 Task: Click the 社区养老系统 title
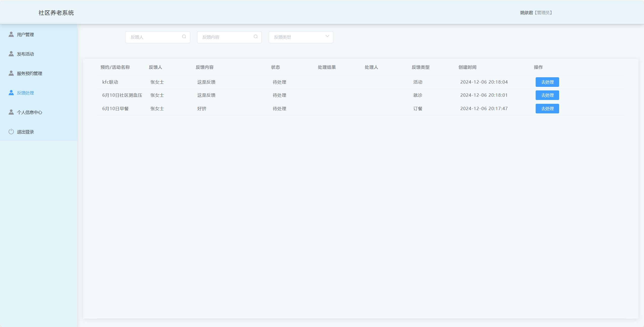56,12
